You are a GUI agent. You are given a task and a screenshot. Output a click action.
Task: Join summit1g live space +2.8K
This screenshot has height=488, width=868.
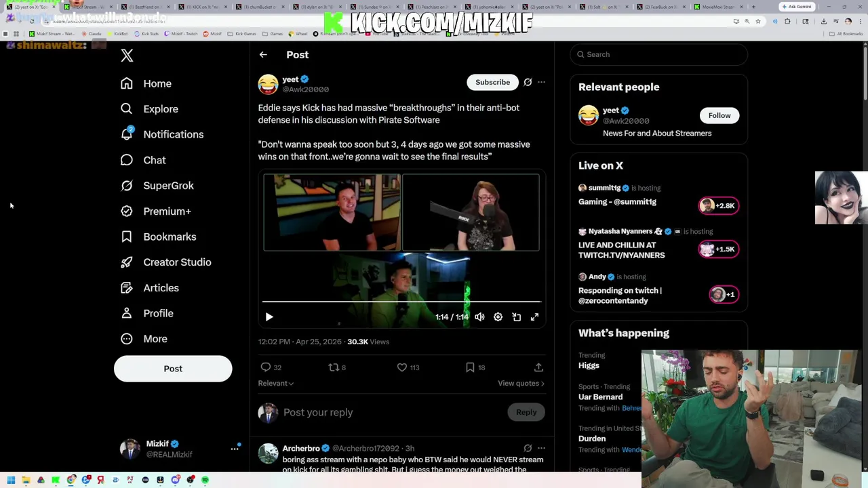719,205
